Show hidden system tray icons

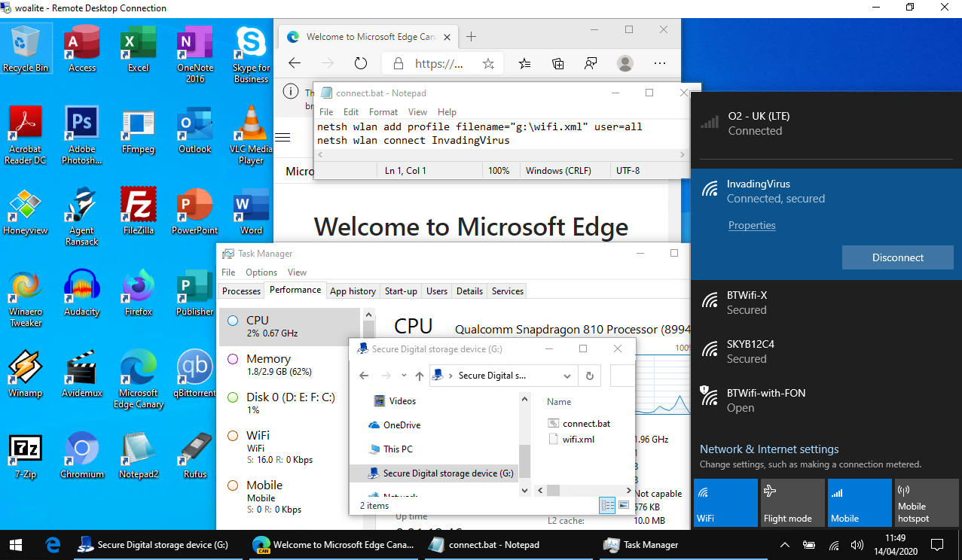[784, 545]
